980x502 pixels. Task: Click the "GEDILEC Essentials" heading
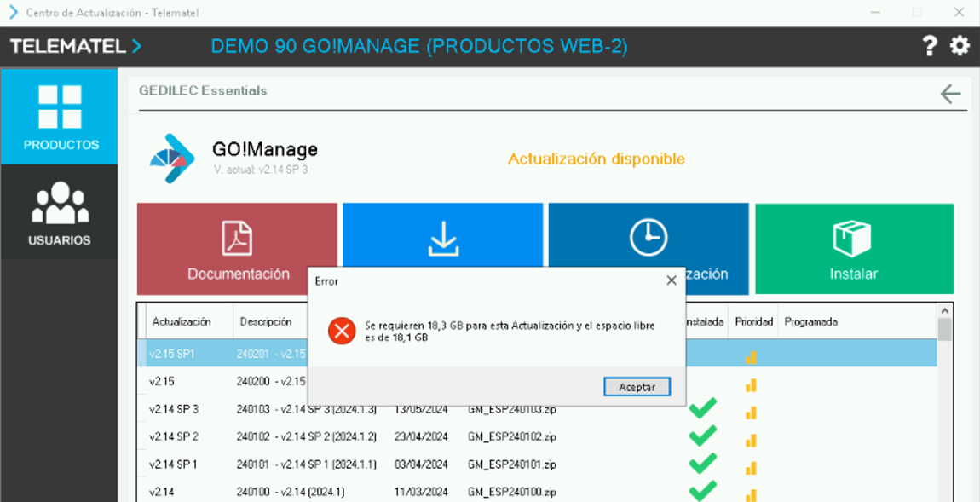(x=203, y=90)
